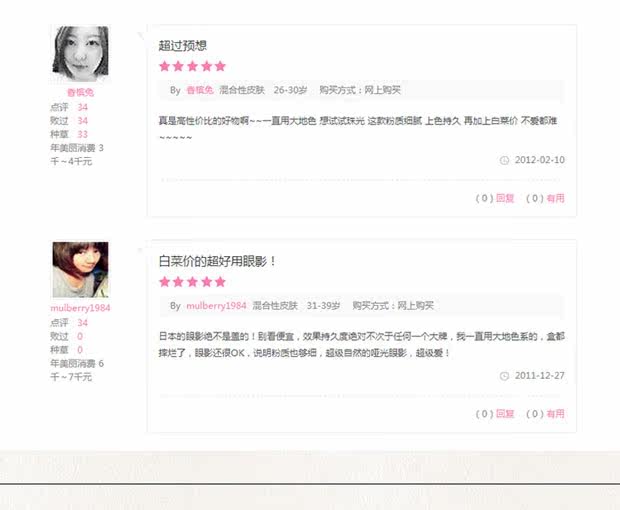Click the 香槟兔 author link in the byline

pyautogui.click(x=200, y=90)
